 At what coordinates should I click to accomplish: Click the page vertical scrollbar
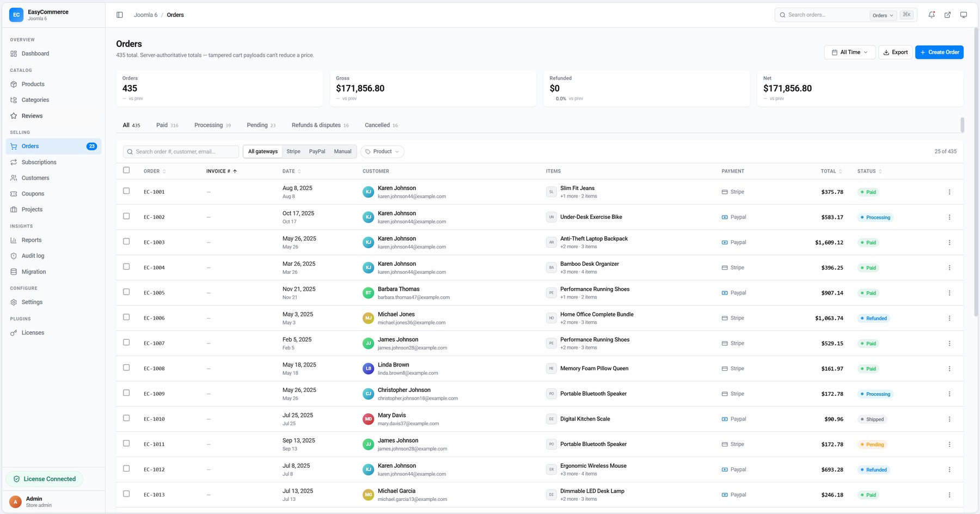coord(976,172)
